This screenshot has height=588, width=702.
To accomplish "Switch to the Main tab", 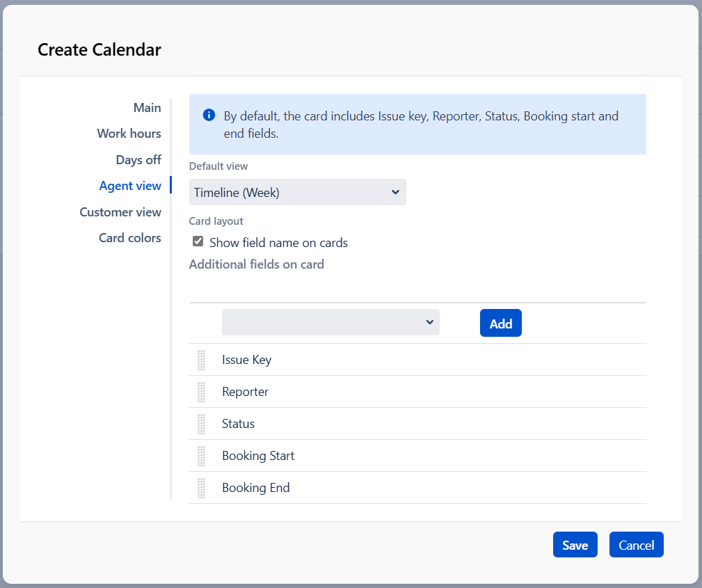I will [x=147, y=108].
